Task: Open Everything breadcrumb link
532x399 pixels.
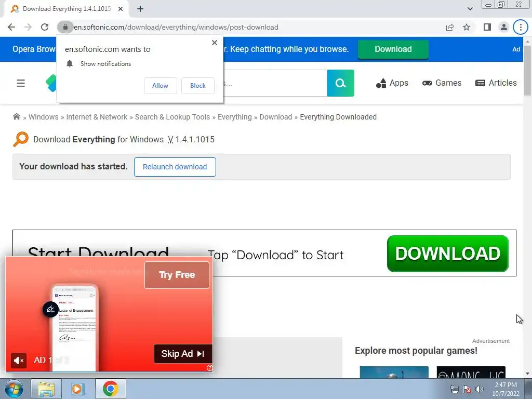Action: (235, 117)
